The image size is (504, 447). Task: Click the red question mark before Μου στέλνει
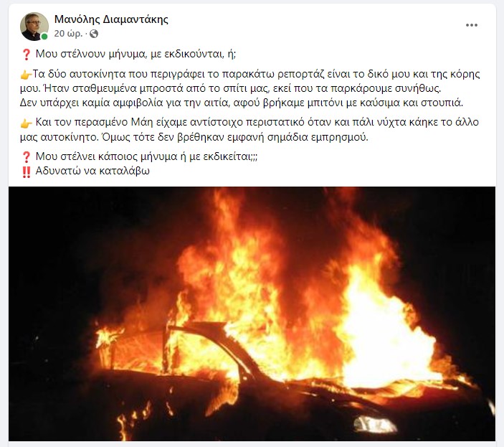(x=26, y=156)
